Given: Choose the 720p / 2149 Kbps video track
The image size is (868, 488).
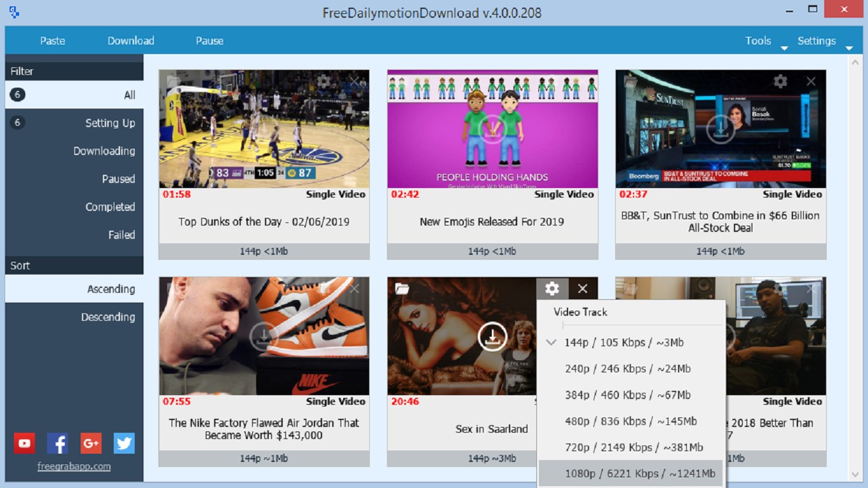Looking at the screenshot, I should pos(630,447).
